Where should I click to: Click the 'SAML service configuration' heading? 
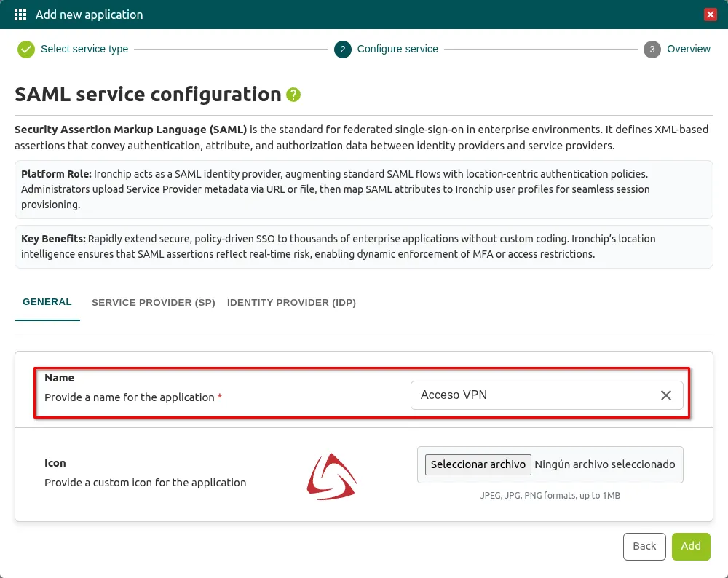pyautogui.click(x=148, y=94)
